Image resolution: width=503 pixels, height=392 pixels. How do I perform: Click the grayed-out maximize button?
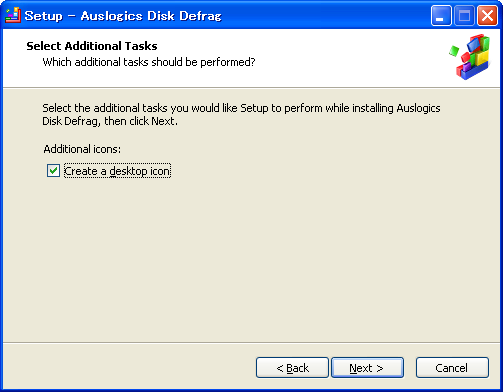coord(464,16)
